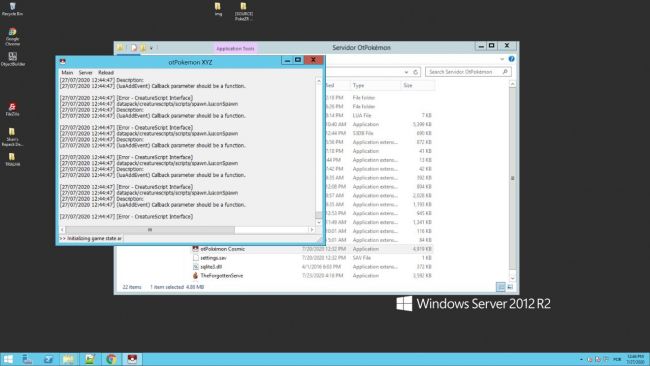Show hidden system tray icons
The image size is (650, 366).
[581, 359]
